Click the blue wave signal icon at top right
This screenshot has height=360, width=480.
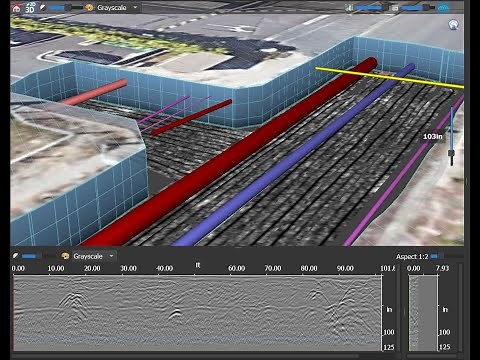(443, 8)
